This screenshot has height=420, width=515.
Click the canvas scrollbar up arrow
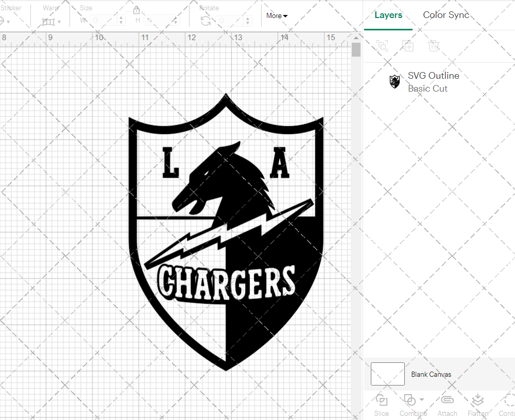[x=356, y=38]
